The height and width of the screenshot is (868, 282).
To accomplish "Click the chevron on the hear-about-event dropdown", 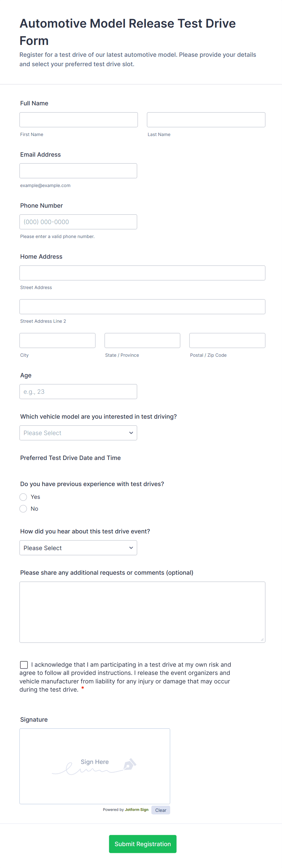I will [x=131, y=548].
